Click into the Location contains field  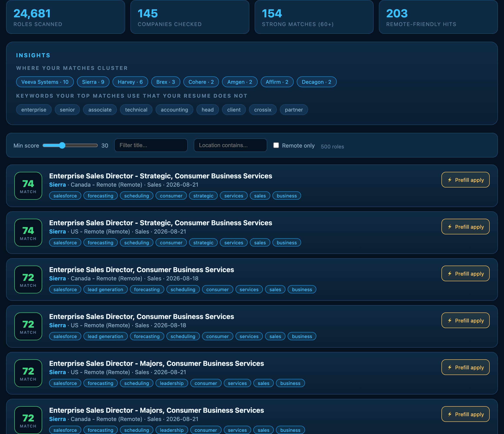click(x=230, y=145)
